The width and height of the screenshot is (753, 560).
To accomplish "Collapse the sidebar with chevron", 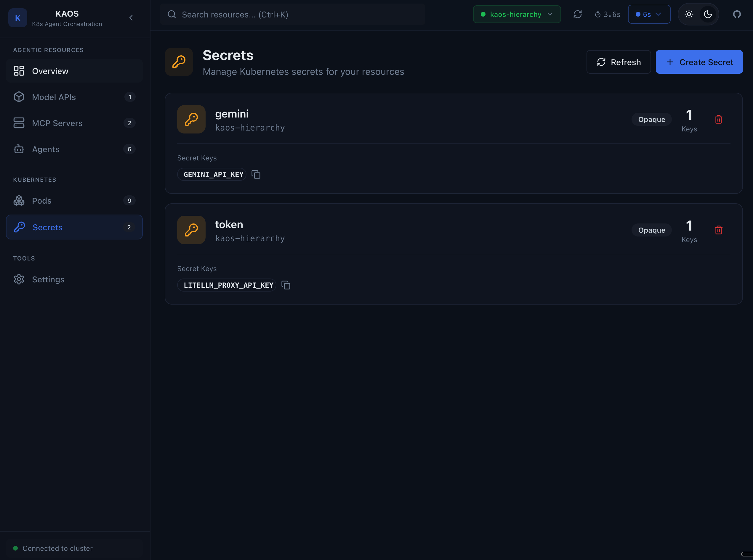I will (131, 18).
